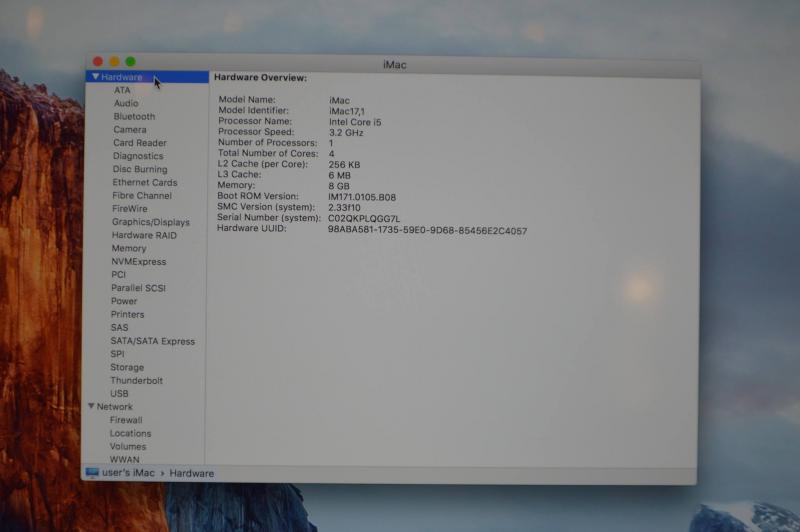Open USB section
Screen dimensions: 800x532
pyautogui.click(x=119, y=394)
